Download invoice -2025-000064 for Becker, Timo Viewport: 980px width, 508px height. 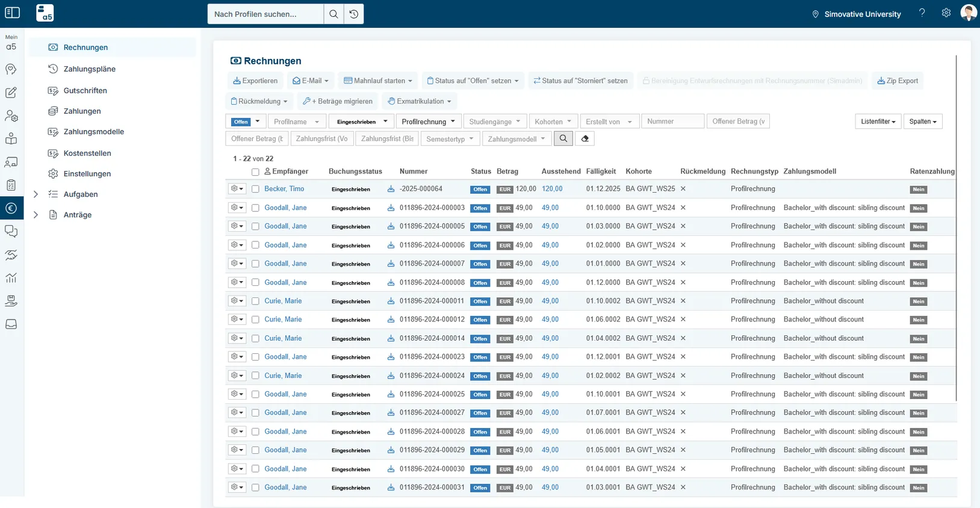(391, 189)
